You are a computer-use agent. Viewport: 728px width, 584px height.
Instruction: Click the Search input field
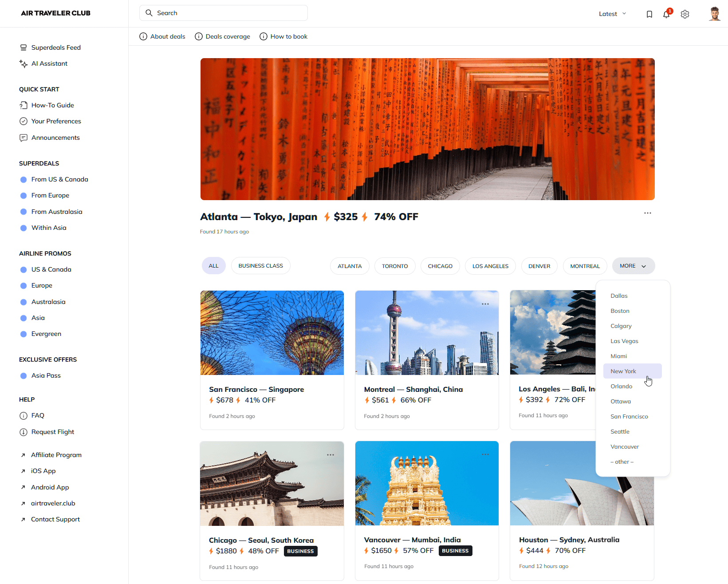pyautogui.click(x=224, y=13)
